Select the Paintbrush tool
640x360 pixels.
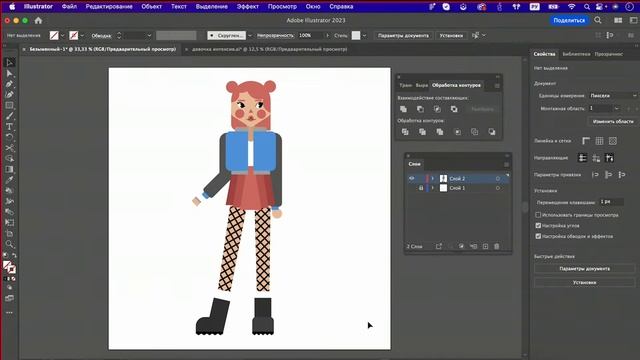click(10, 116)
